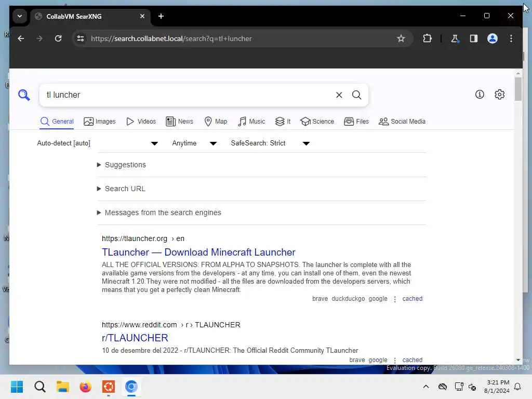This screenshot has width=532, height=399.
Task: Open the notifications bell
Action: point(517,387)
